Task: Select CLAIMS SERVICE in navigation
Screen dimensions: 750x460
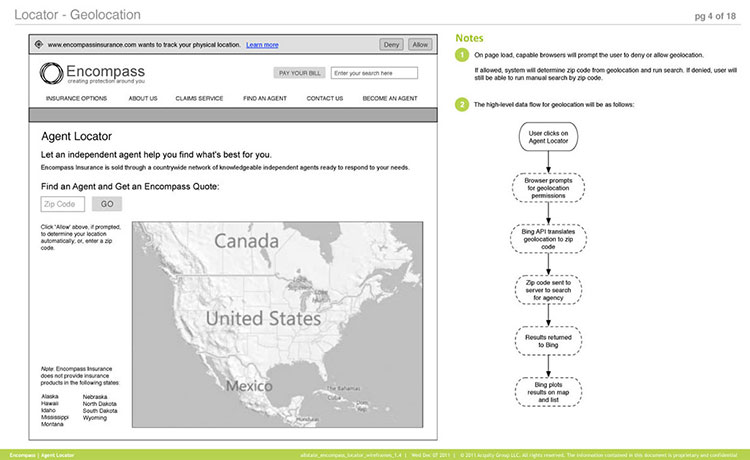Action: pos(199,99)
